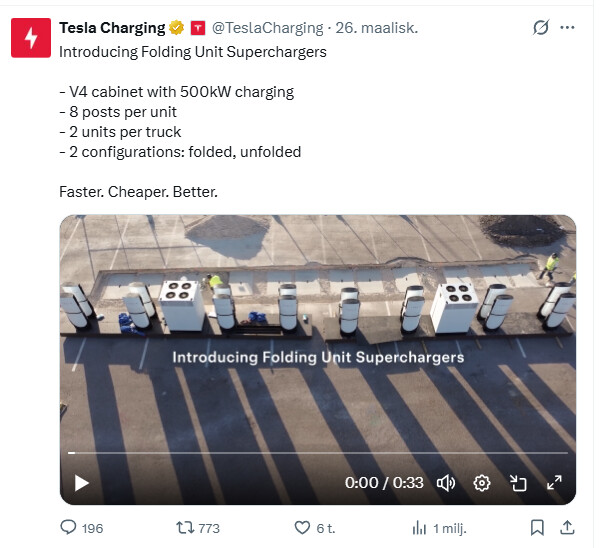
Task: Bookmark this post
Action: [537, 527]
